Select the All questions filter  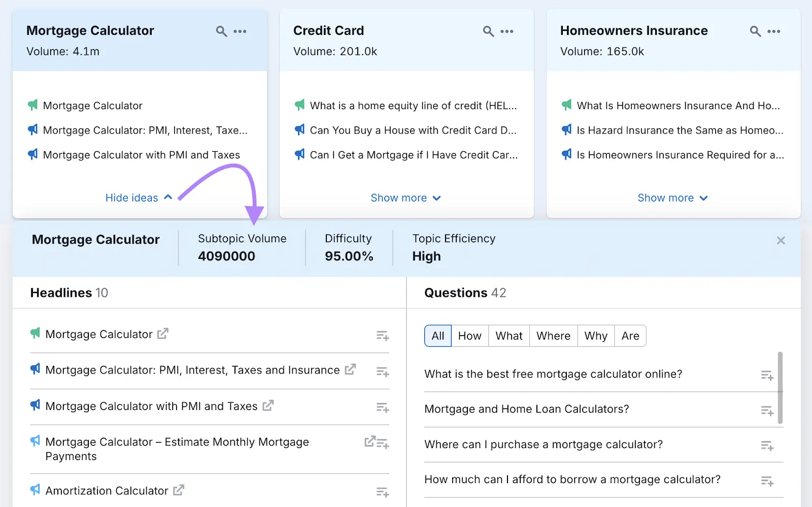click(437, 336)
